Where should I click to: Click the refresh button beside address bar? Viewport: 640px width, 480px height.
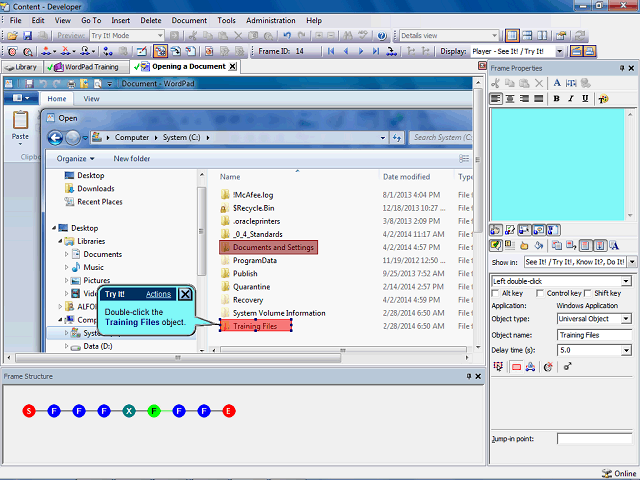(397, 138)
